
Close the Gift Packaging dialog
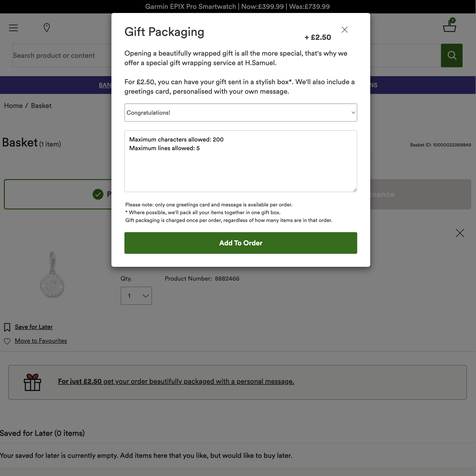pos(344,30)
